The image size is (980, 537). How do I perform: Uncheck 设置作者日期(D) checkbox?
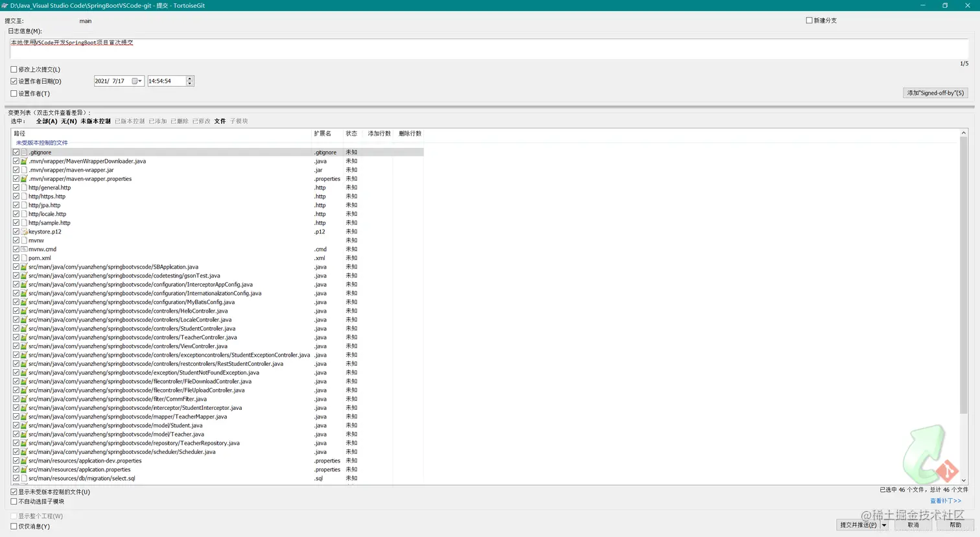point(14,81)
